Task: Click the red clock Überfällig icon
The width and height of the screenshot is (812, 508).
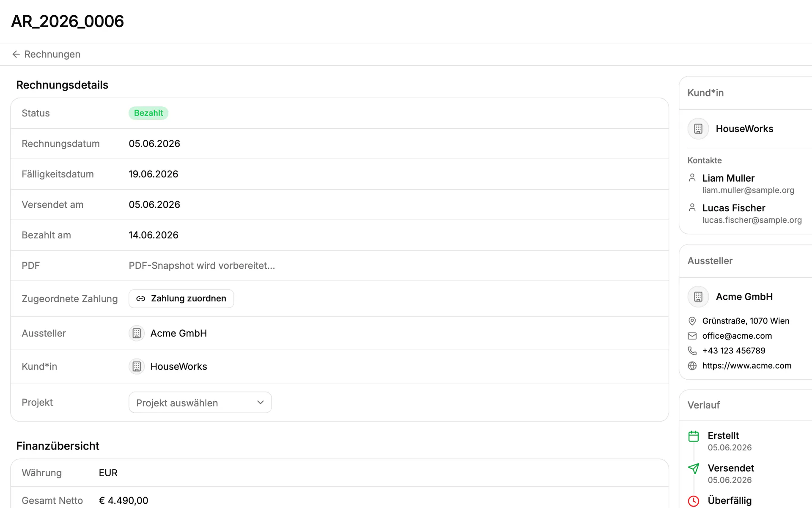Action: point(694,501)
